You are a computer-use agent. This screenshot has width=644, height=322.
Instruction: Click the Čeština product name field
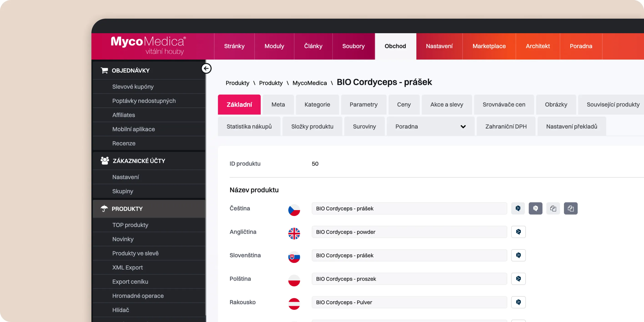(409, 208)
